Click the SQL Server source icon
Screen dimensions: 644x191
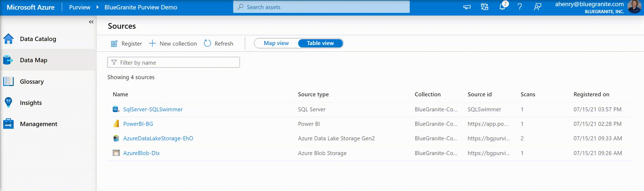(116, 109)
